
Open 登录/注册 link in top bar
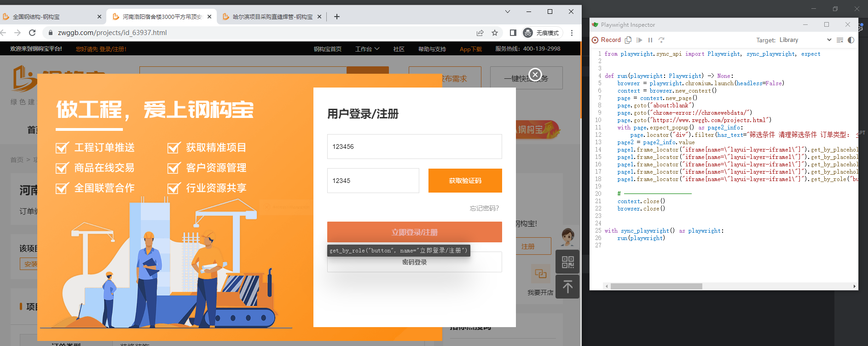point(113,49)
